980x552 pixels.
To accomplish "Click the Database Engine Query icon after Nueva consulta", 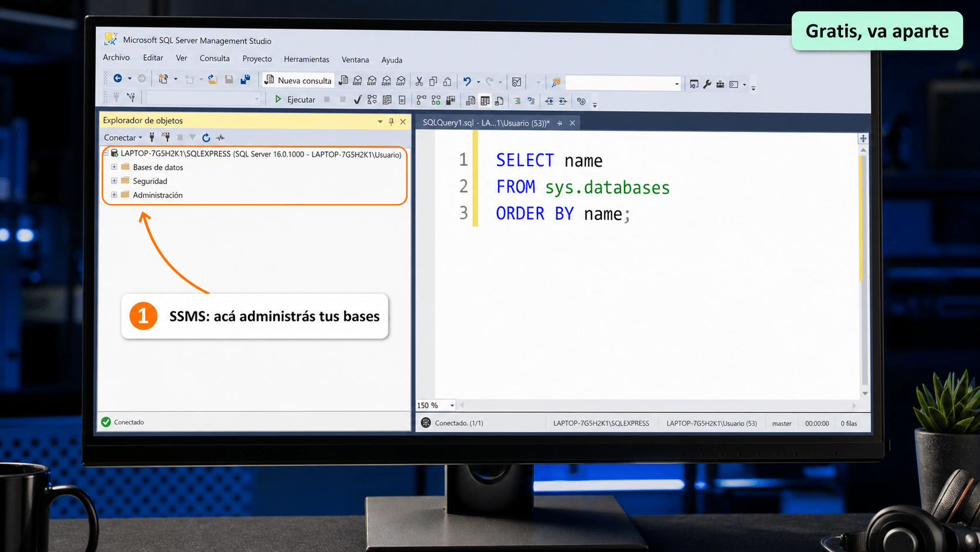I will (x=343, y=80).
